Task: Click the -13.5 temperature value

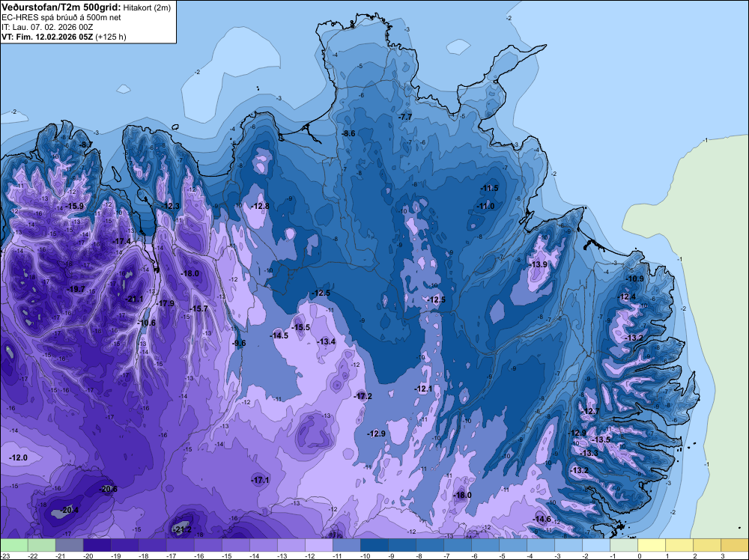Action: 601,439
